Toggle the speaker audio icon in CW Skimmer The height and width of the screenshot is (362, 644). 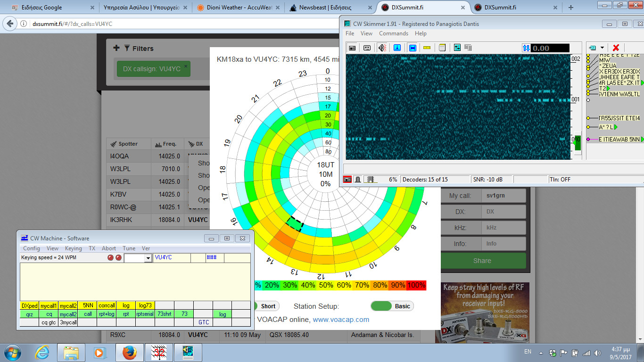coord(382,48)
